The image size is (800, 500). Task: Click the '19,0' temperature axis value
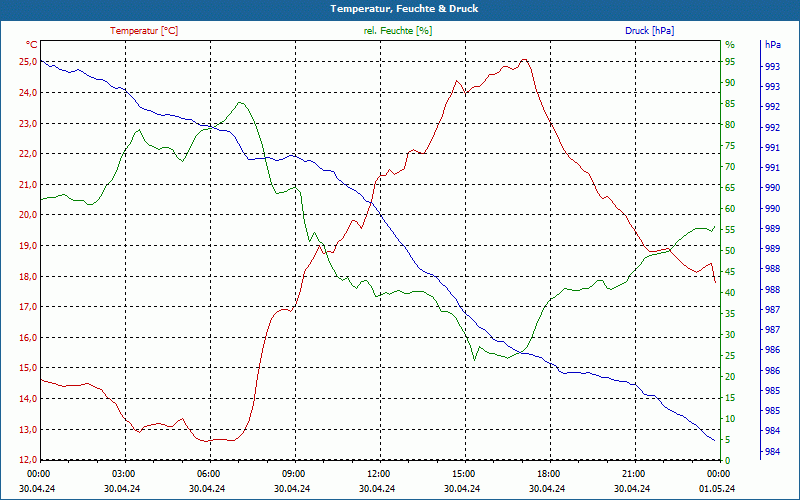[x=29, y=245]
